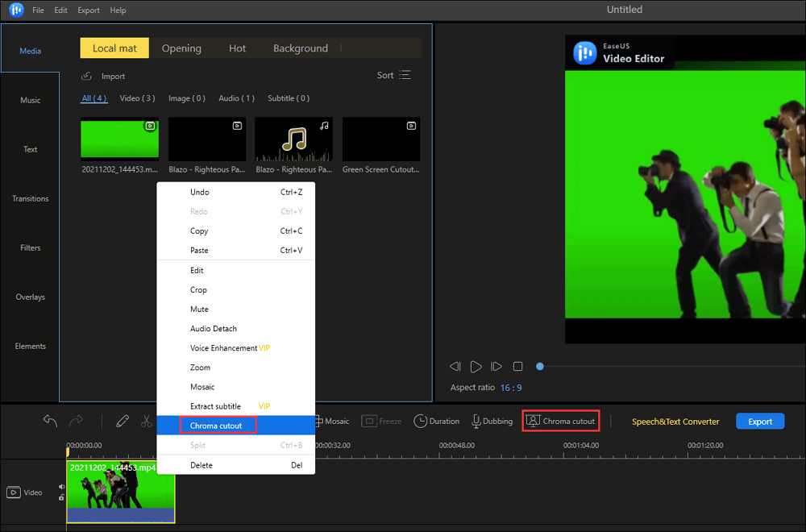806x532 pixels.
Task: Click the undo arrow in timeline toolbar
Action: click(x=50, y=421)
